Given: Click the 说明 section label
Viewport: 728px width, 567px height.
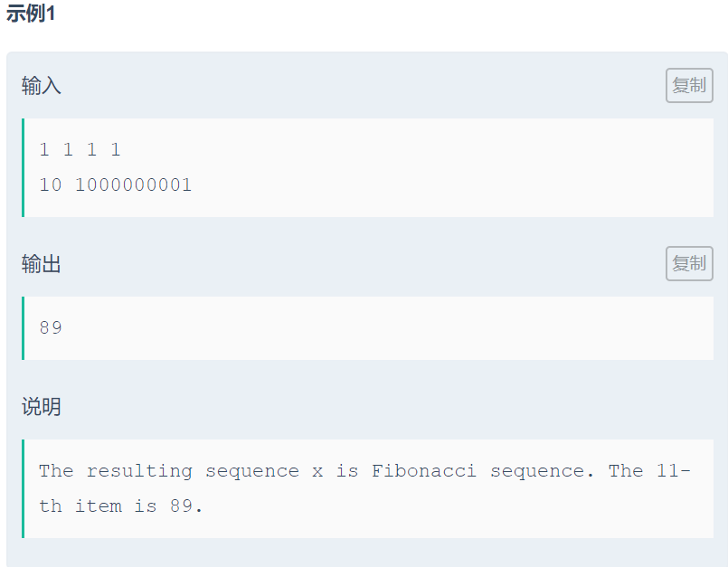Looking at the screenshot, I should [42, 406].
